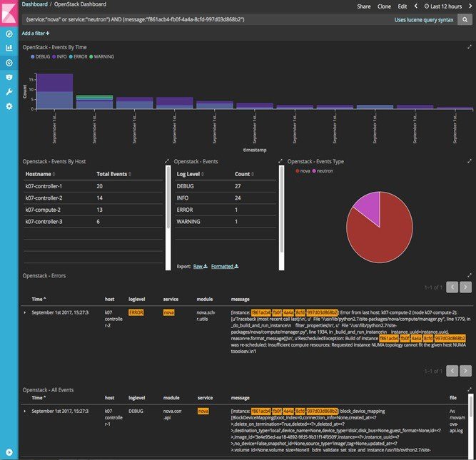Go to next page in Errors top pager
This screenshot has height=460, width=476.
pyautogui.click(x=465, y=287)
